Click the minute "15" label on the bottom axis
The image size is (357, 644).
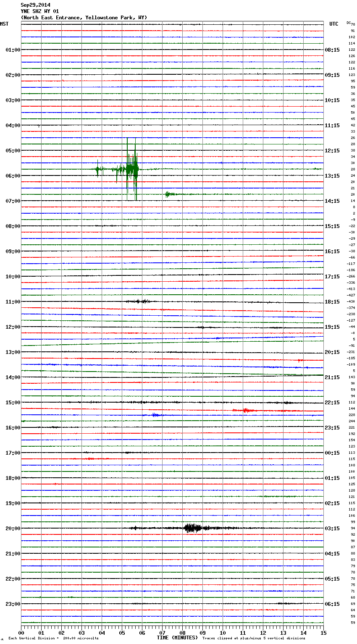pyautogui.click(x=323, y=633)
